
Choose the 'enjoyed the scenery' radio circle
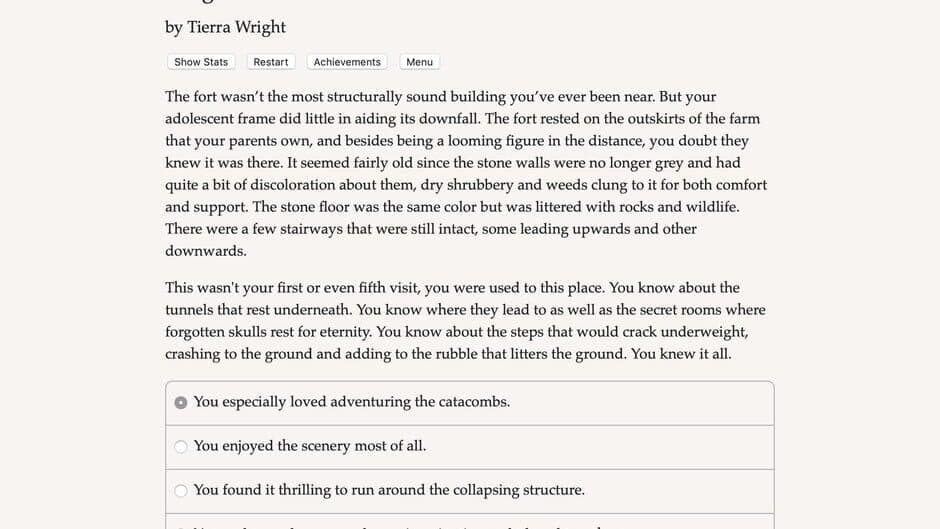pyautogui.click(x=181, y=447)
